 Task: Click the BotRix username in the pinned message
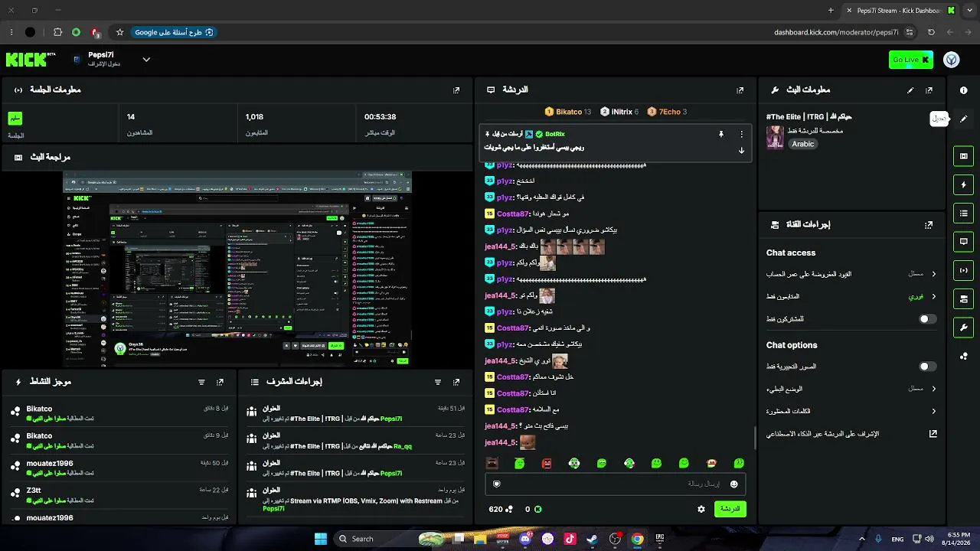click(x=554, y=134)
